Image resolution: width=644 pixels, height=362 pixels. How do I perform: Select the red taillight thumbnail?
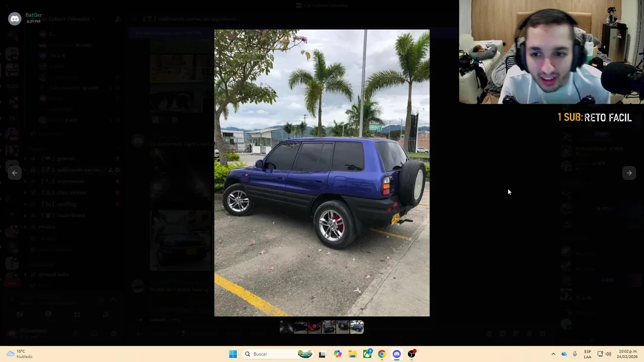pyautogui.click(x=314, y=327)
